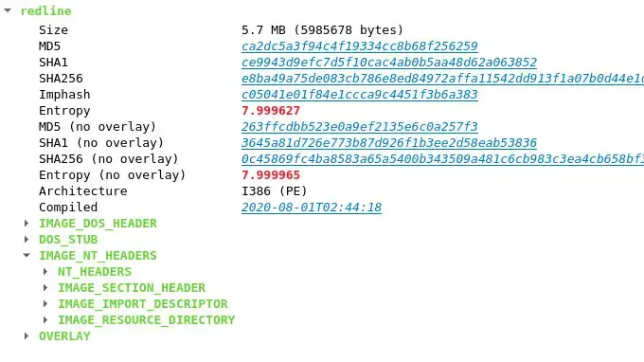The height and width of the screenshot is (362, 644).
Task: Collapse the redline root node
Action: point(8,10)
